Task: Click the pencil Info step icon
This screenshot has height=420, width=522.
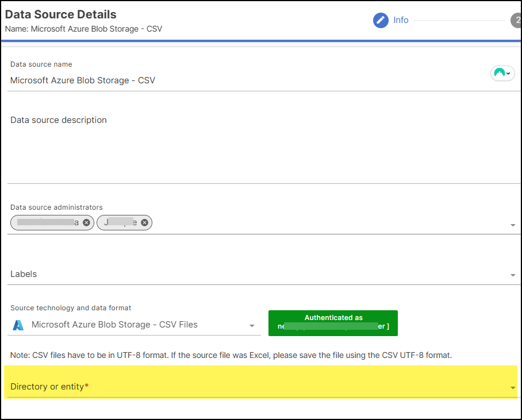Action: [381, 20]
